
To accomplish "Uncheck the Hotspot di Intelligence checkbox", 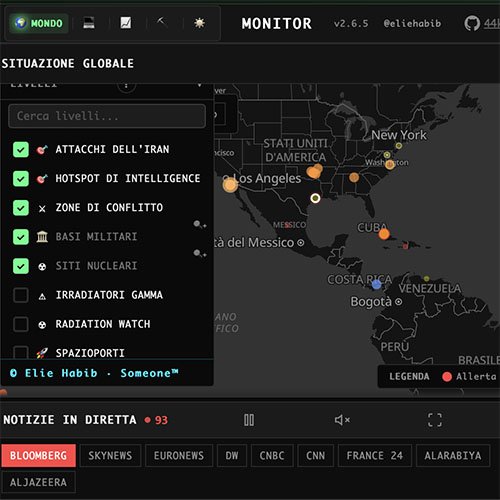I will (x=21, y=178).
